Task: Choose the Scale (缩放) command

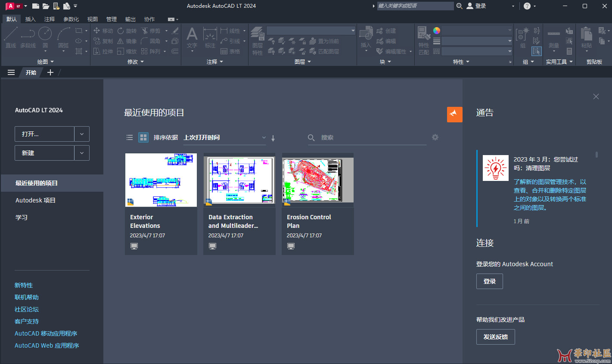Action: tap(127, 51)
